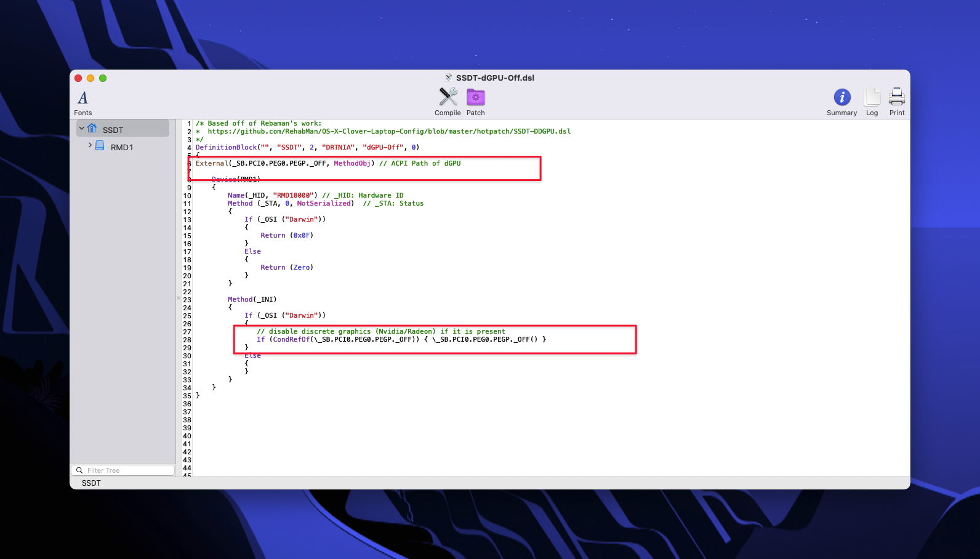Click the SSDT home icon in tree

click(x=92, y=129)
